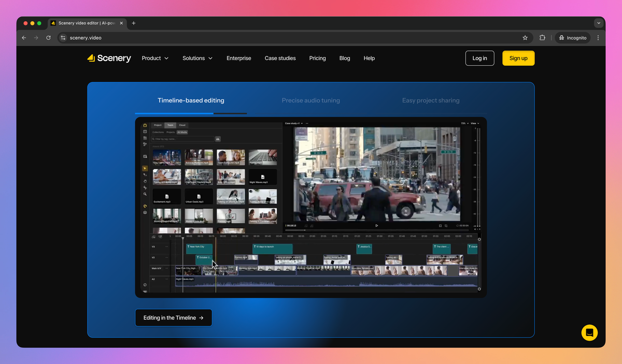This screenshot has width=622, height=364.
Task: Go back with the browser arrow
Action: [24, 38]
